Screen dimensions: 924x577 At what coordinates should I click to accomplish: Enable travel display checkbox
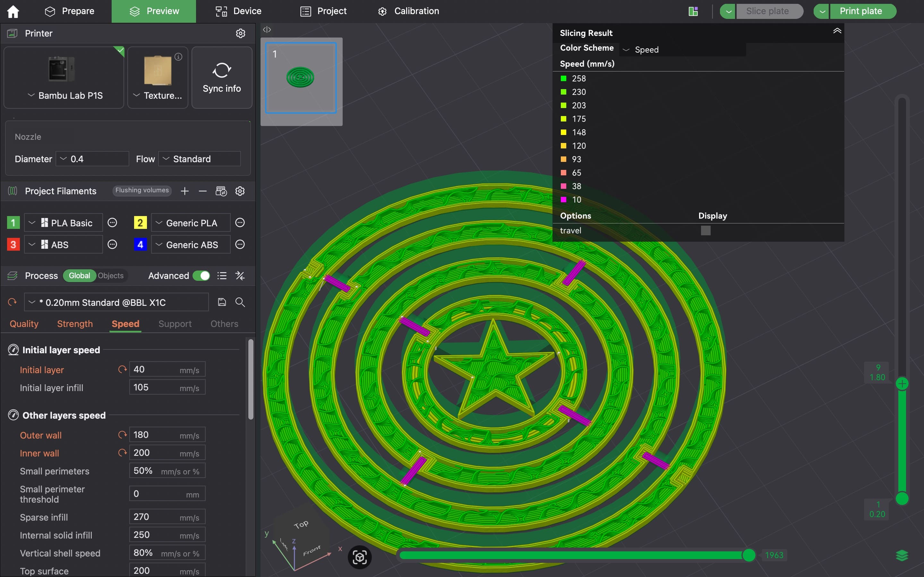click(705, 230)
